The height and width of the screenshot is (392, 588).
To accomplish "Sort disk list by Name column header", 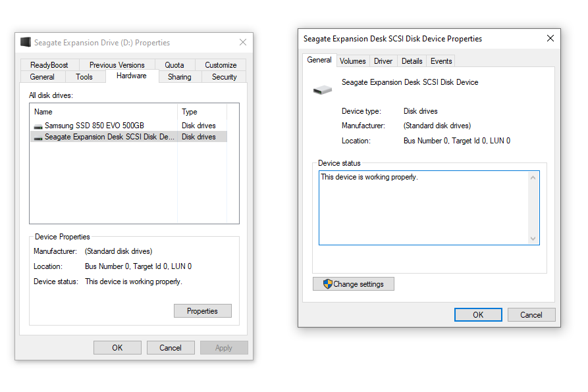I will [103, 112].
